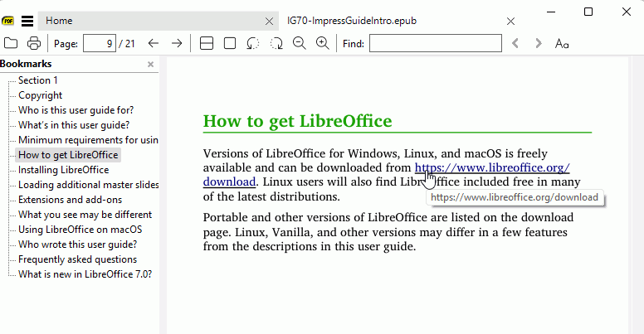Image resolution: width=644 pixels, height=334 pixels.
Task: Jump to the 'Copyright' bookmark
Action: [40, 95]
